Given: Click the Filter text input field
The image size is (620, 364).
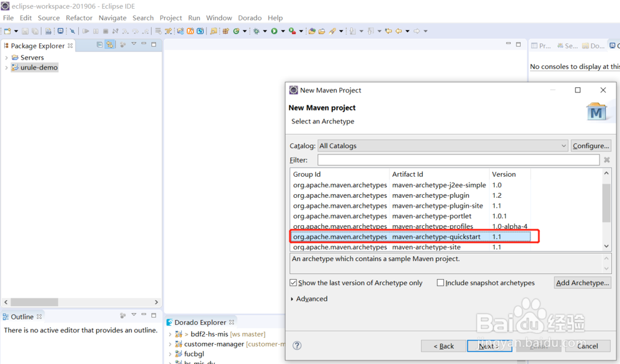Looking at the screenshot, I should pyautogui.click(x=458, y=160).
